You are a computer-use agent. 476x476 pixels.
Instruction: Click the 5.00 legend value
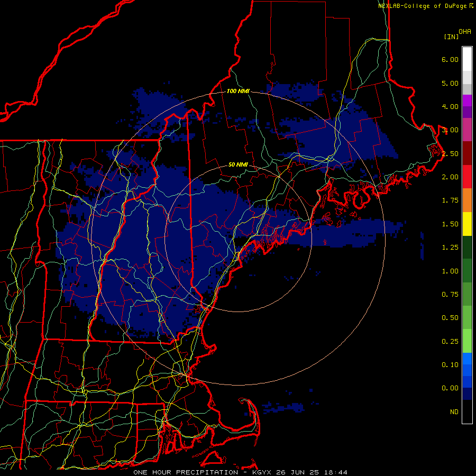point(450,83)
